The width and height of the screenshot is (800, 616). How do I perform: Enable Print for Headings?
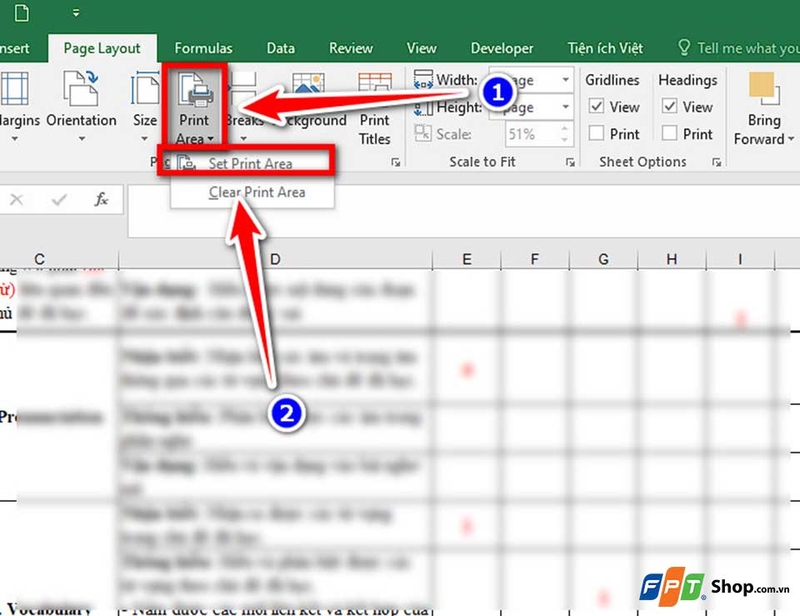(671, 134)
